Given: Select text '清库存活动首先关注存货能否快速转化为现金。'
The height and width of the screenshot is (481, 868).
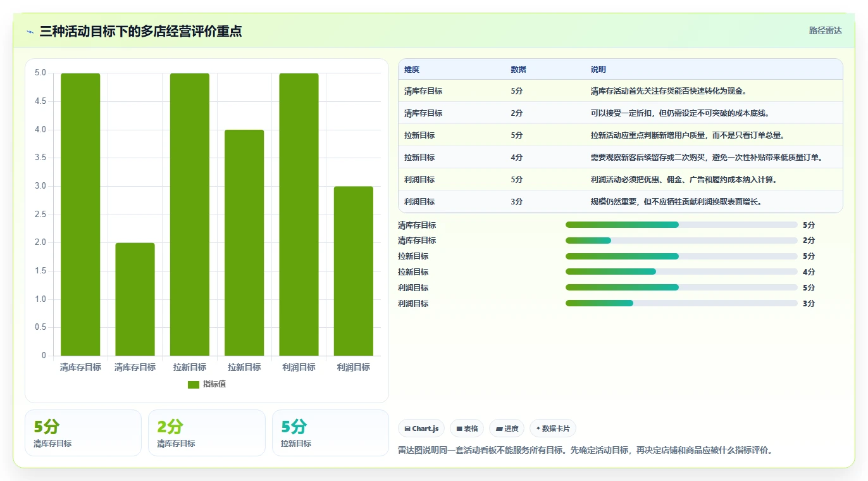Looking at the screenshot, I should (670, 91).
